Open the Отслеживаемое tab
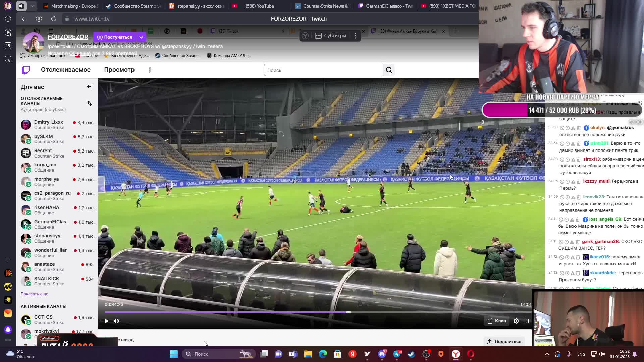Screen dimensions: 644x362 [66, 70]
